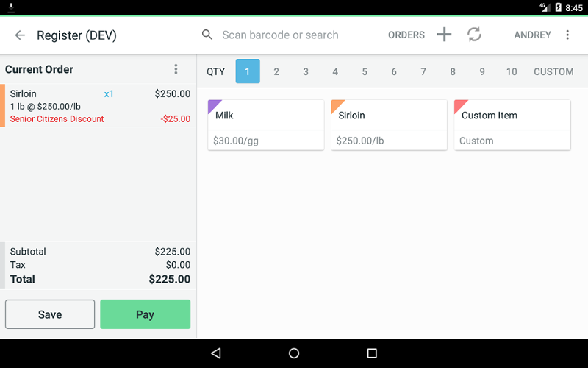Select quantity 1

[x=248, y=71]
